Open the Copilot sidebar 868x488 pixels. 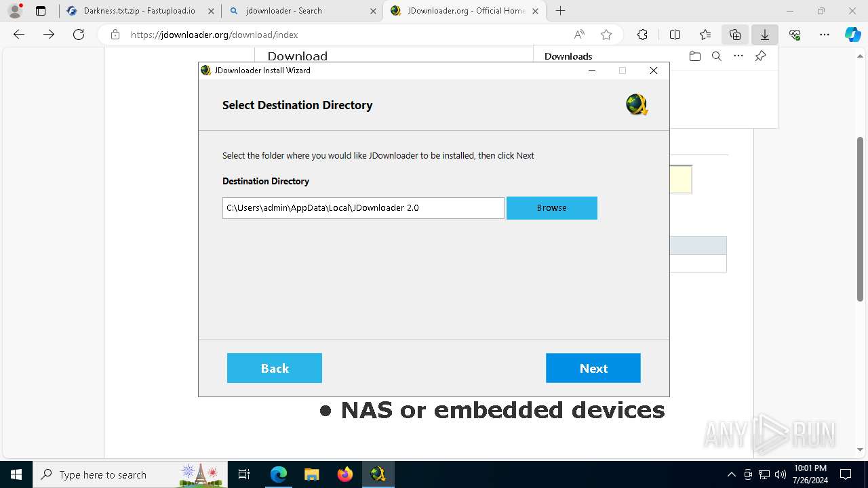[x=853, y=35]
